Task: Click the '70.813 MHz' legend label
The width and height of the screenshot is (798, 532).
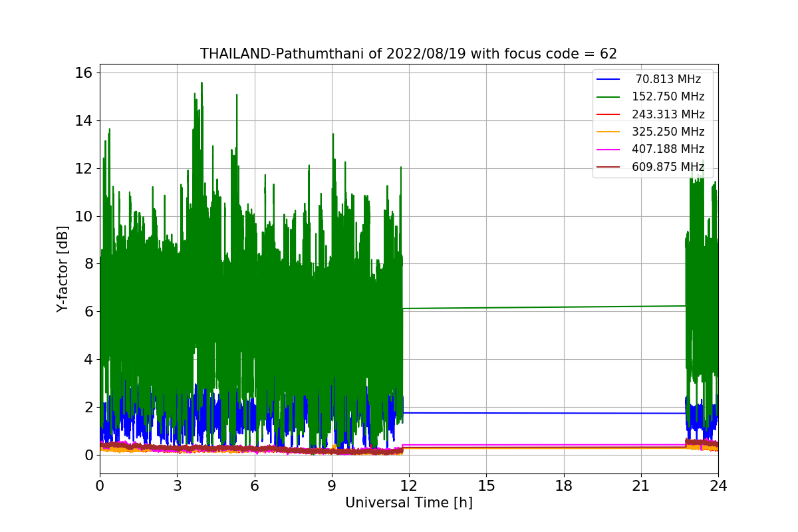Action: pos(668,79)
